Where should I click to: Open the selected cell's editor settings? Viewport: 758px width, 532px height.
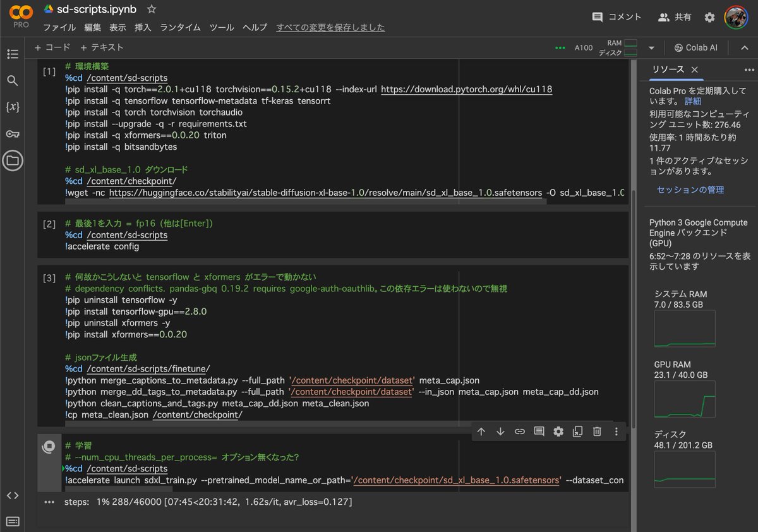point(558,432)
